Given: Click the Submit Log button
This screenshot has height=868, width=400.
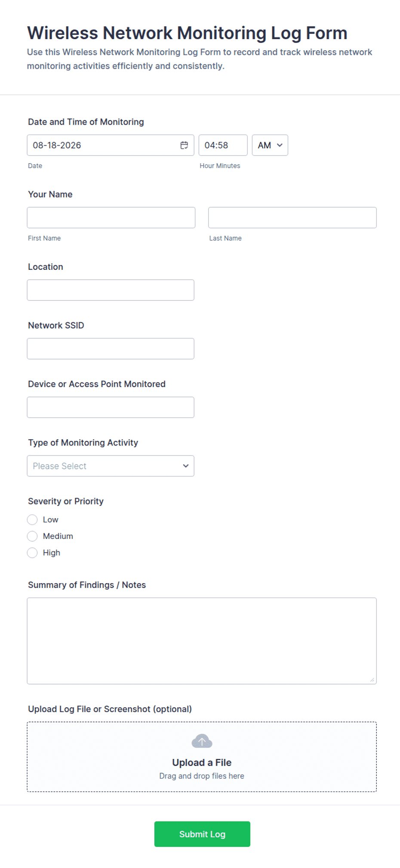Looking at the screenshot, I should 202,834.
